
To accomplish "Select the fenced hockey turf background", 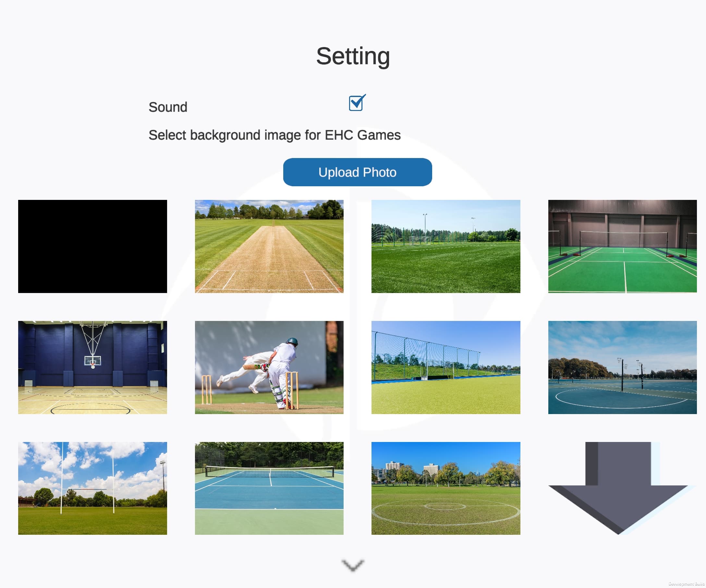I will point(446,367).
